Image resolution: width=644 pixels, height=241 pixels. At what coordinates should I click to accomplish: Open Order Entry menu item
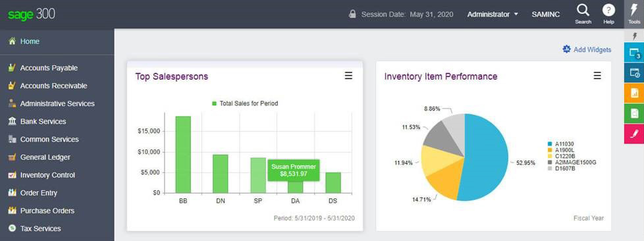coord(39,192)
